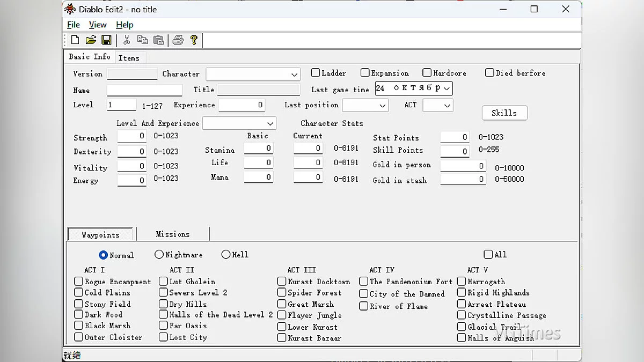Select the Normal difficulty radio button
644x362 pixels.
tap(104, 255)
